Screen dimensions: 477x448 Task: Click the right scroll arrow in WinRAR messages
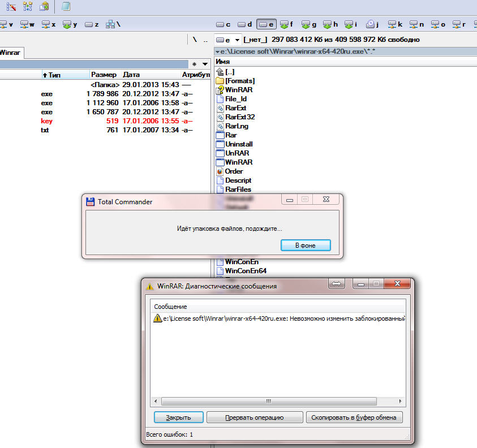click(x=401, y=401)
